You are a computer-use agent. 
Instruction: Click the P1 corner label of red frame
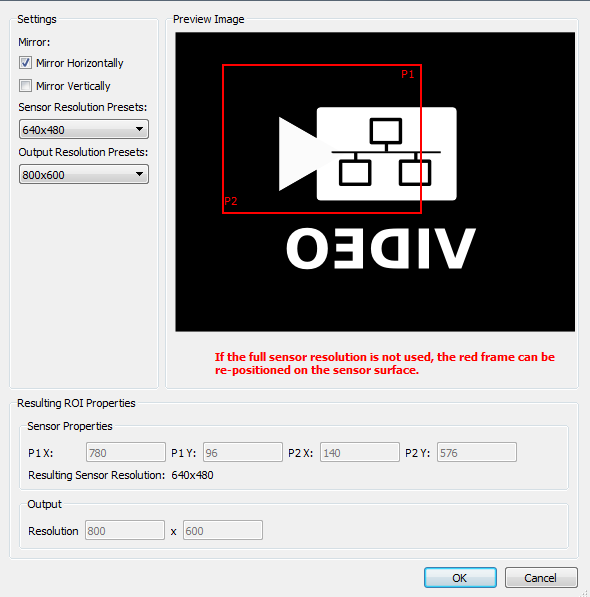(407, 74)
